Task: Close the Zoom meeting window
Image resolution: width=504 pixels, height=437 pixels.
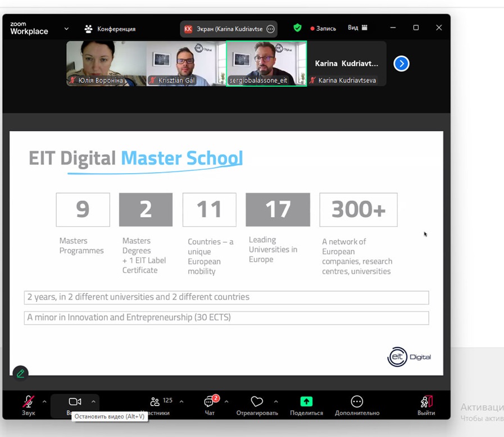Action: click(439, 28)
